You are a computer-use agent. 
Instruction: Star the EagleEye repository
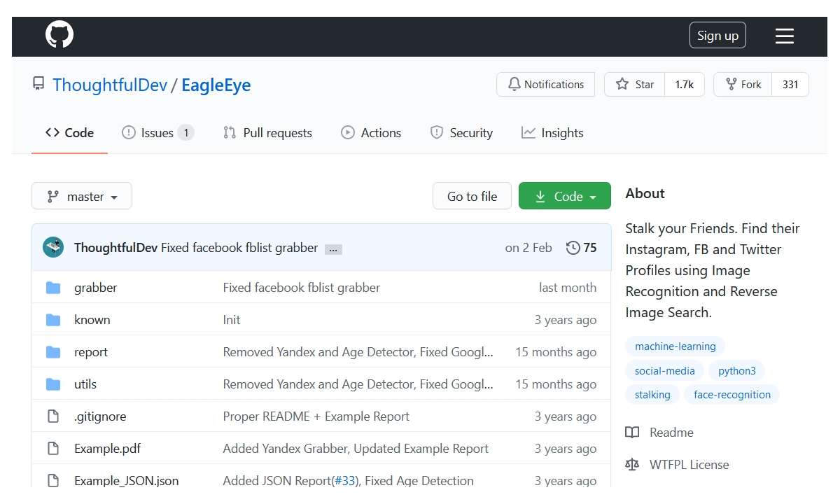(x=635, y=85)
